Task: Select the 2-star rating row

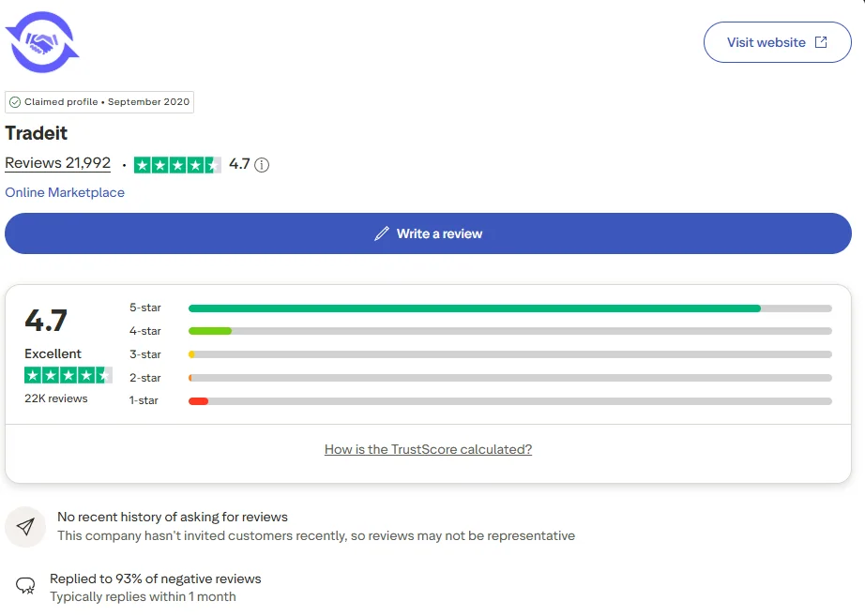Action: pos(480,378)
